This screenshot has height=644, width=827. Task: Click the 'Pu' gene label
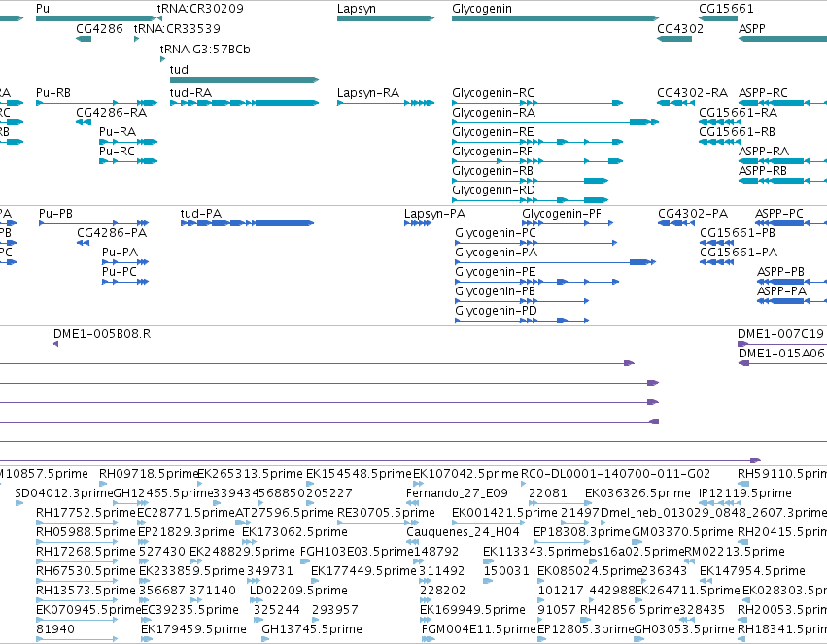coord(43,9)
